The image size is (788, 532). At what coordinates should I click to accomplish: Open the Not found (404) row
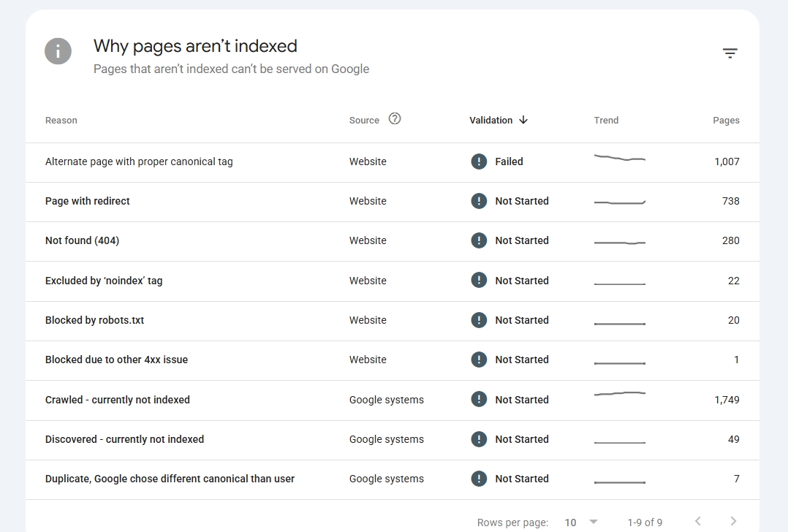[393, 240]
